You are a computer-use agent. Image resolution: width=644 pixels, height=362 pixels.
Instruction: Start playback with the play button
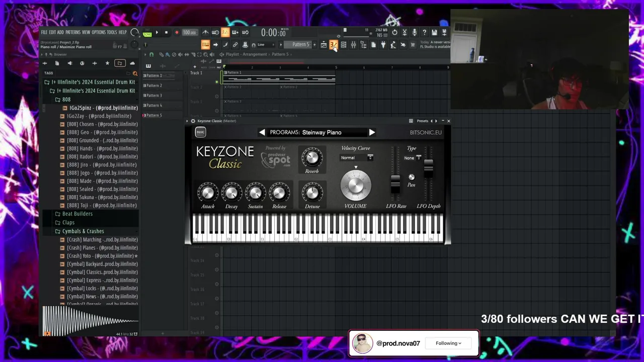click(156, 33)
